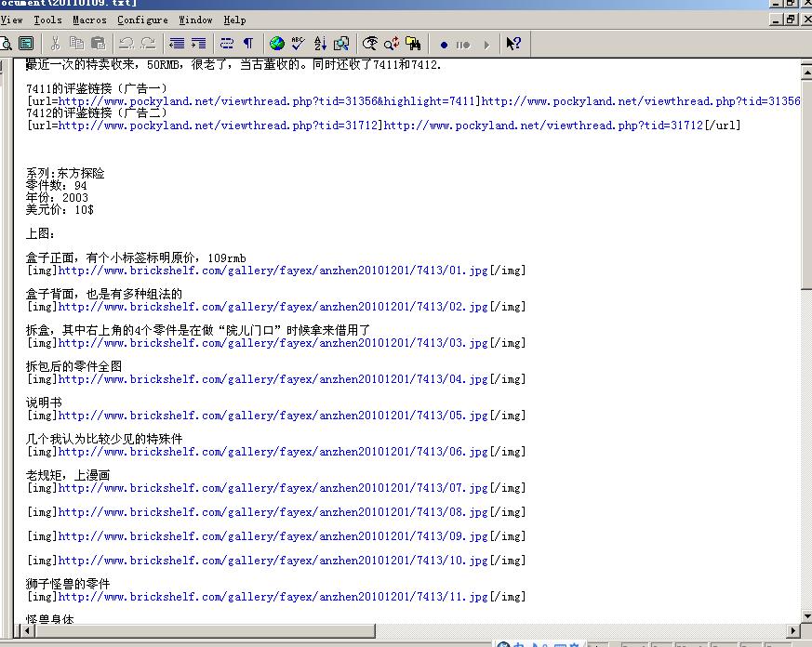
Task: Click brickshelf link ending 7413/11.jpg
Action: [x=273, y=597]
